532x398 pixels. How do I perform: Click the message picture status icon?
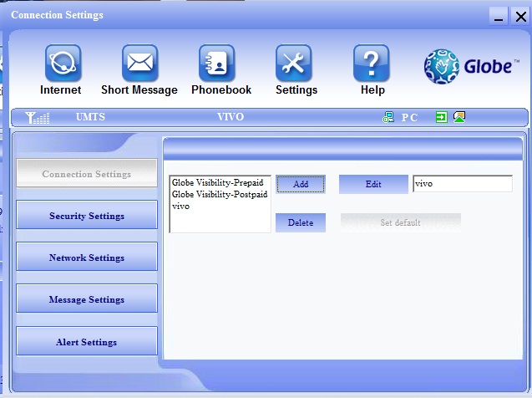[x=459, y=117]
